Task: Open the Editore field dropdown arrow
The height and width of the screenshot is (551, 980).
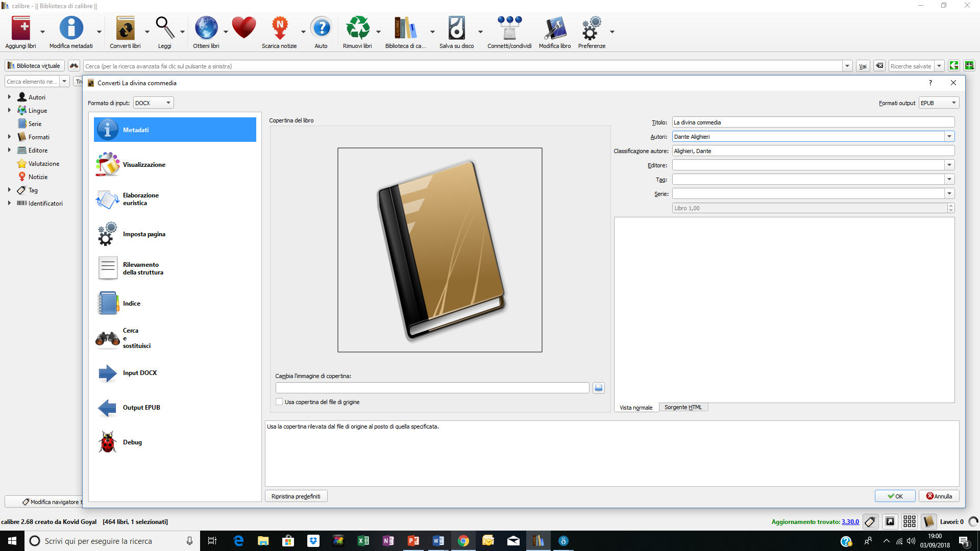Action: pos(949,165)
